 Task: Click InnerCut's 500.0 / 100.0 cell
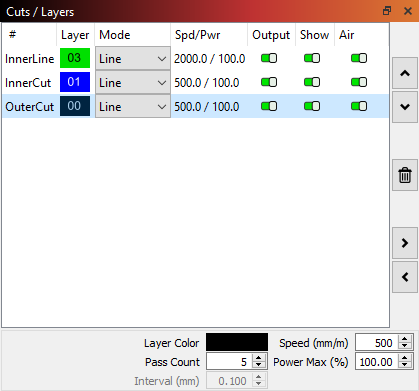(x=207, y=83)
